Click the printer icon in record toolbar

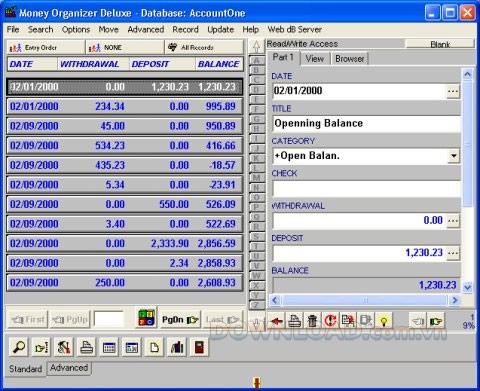295,321
